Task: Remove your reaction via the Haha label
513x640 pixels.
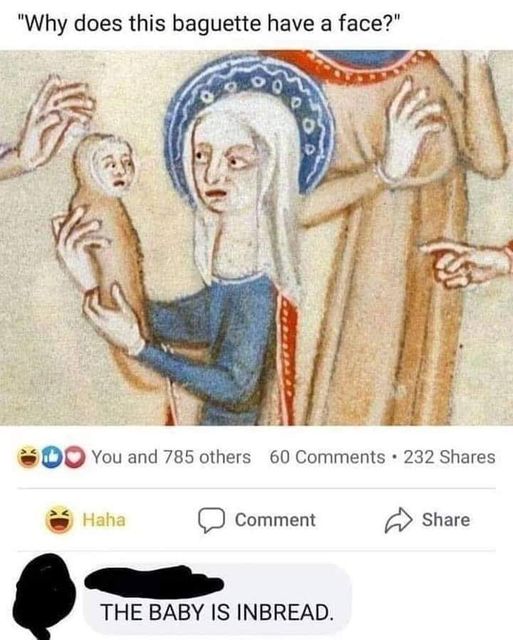Action: coord(104,520)
